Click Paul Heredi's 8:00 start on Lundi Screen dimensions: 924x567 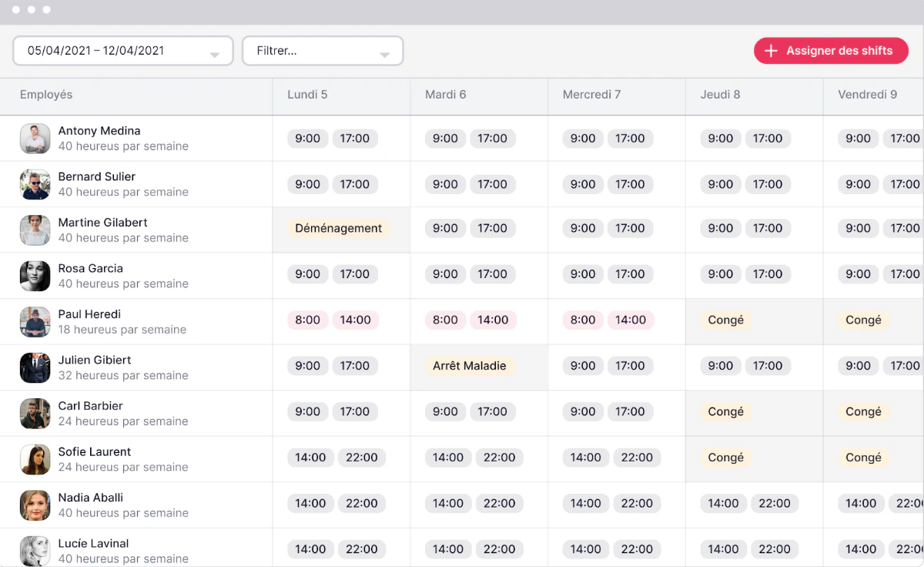pyautogui.click(x=308, y=320)
